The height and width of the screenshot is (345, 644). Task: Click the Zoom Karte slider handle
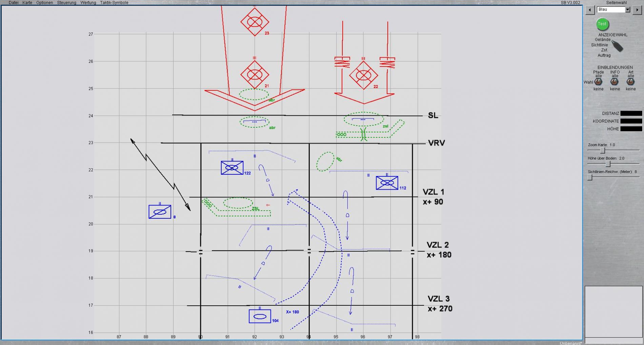pyautogui.click(x=603, y=150)
